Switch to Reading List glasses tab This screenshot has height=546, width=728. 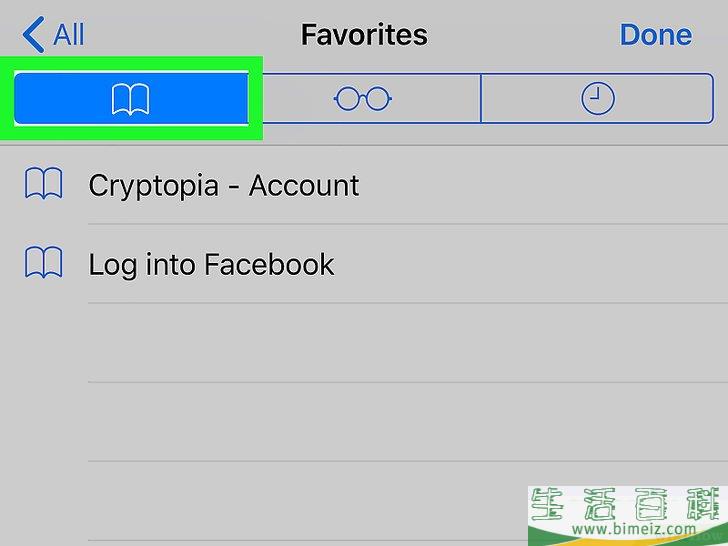pos(365,98)
